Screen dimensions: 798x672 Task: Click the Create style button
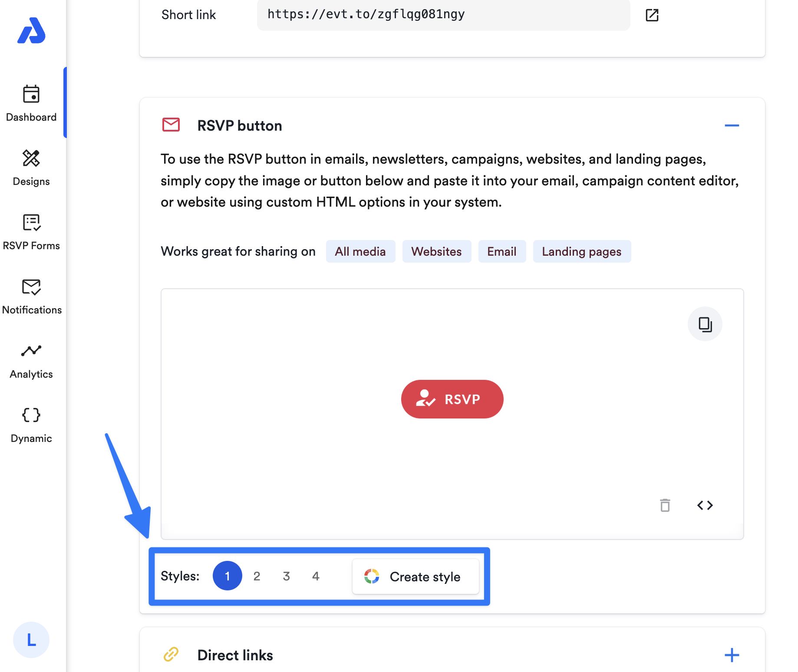[x=415, y=576]
